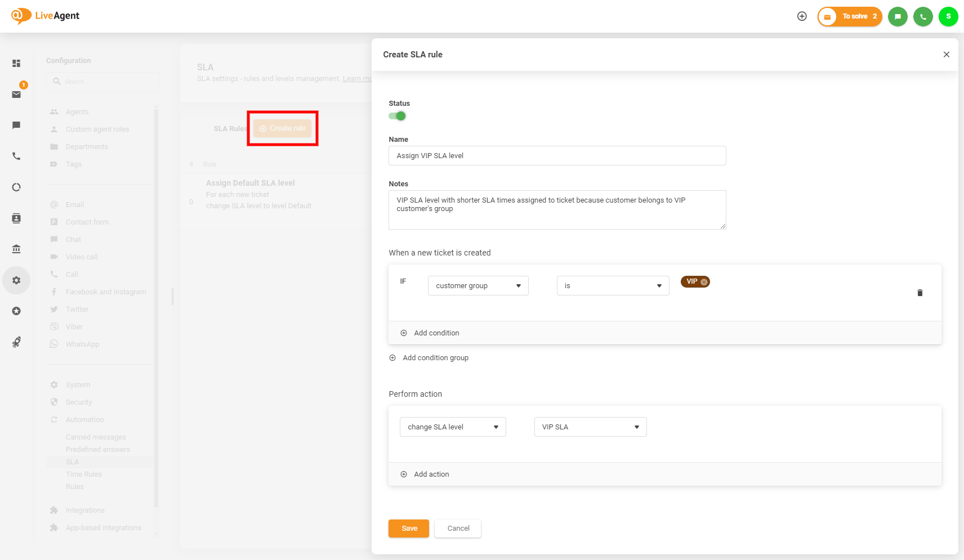Screen dimensions: 964x560
Task: Remove the VIP tag from the condition
Action: [x=703, y=281]
